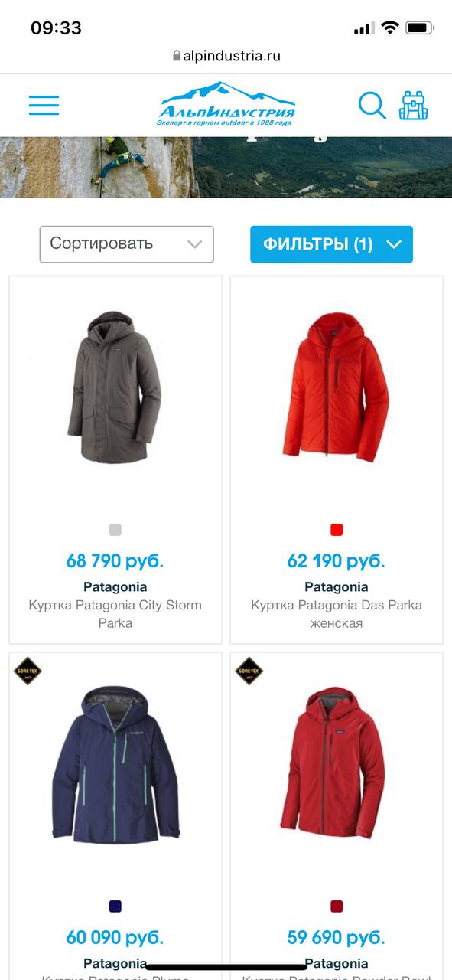
Task: Open the hamburger menu
Action: [x=44, y=105]
